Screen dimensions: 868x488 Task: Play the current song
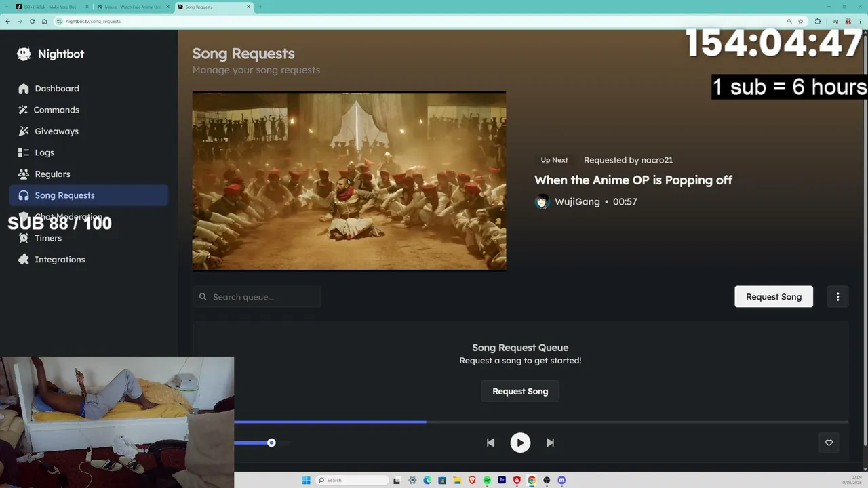point(520,443)
